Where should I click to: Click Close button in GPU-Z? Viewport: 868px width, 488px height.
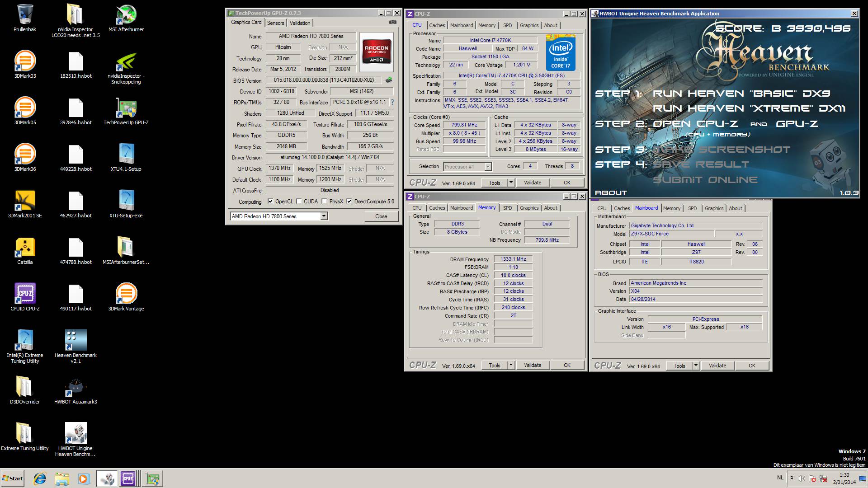click(381, 216)
